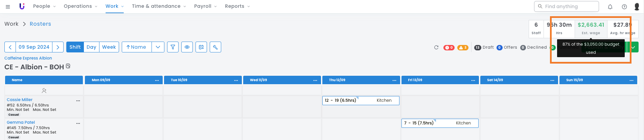Viewport: 644px width, 140px height.
Task: Switch roster view to Day
Action: coord(91,47)
